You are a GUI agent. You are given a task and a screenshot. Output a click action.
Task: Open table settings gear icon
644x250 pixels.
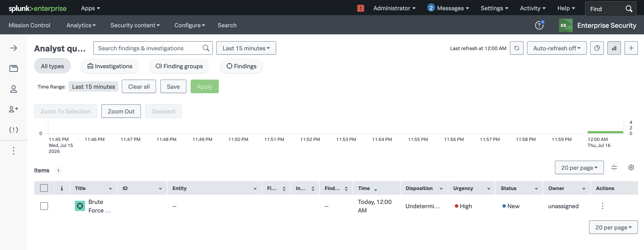(631, 167)
